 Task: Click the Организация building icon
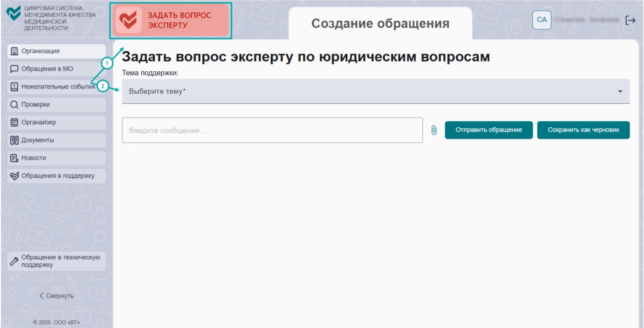(14, 51)
